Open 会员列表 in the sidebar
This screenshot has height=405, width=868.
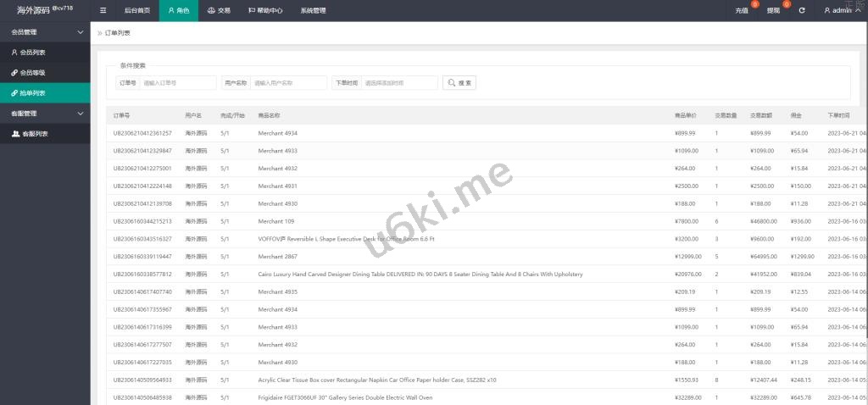coord(32,53)
